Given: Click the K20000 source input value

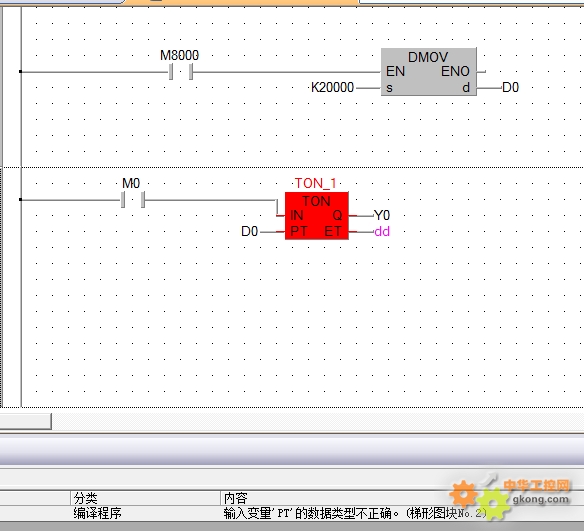Looking at the screenshot, I should click(332, 88).
